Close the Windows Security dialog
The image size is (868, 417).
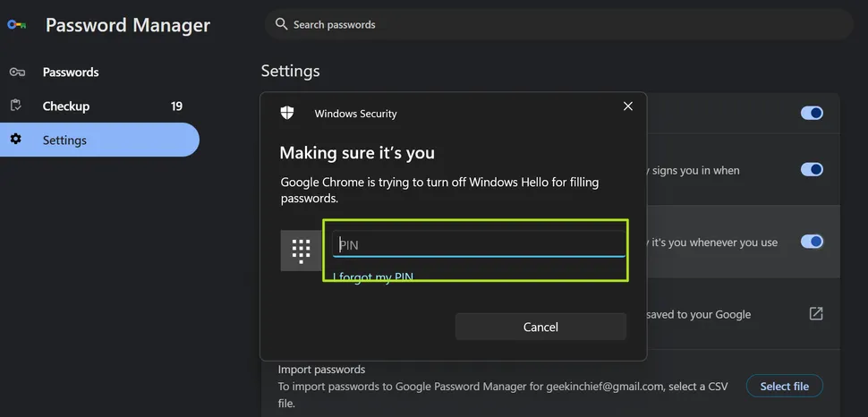click(x=628, y=106)
